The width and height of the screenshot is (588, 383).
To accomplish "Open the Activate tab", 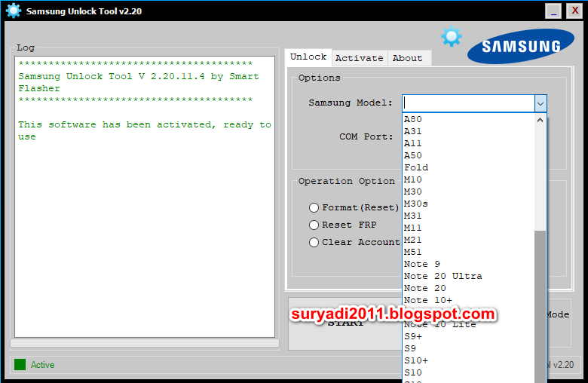I will [360, 58].
